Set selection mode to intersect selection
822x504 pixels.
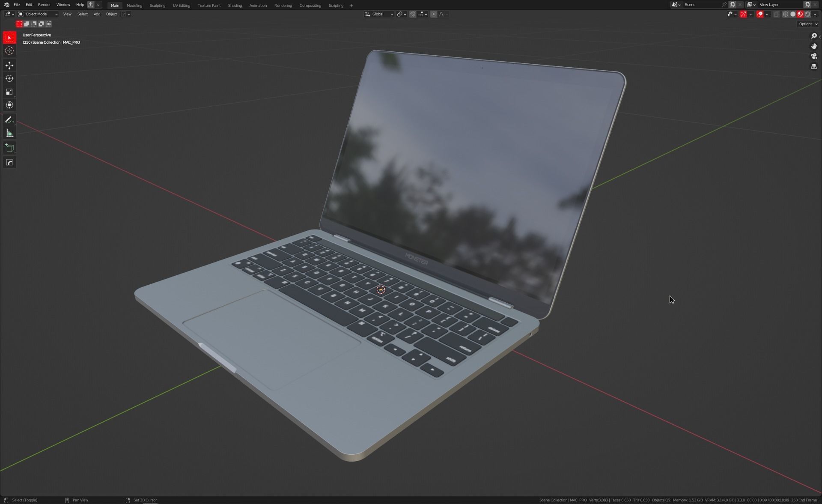(48, 24)
